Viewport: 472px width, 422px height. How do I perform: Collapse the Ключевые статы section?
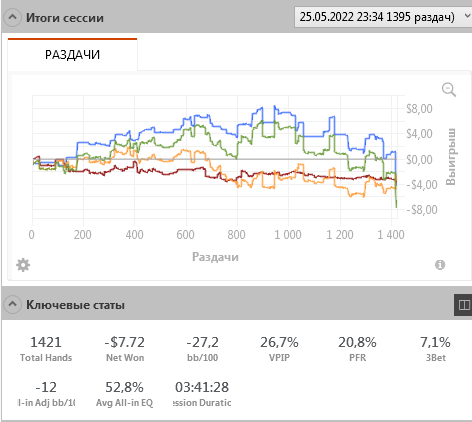(x=12, y=304)
